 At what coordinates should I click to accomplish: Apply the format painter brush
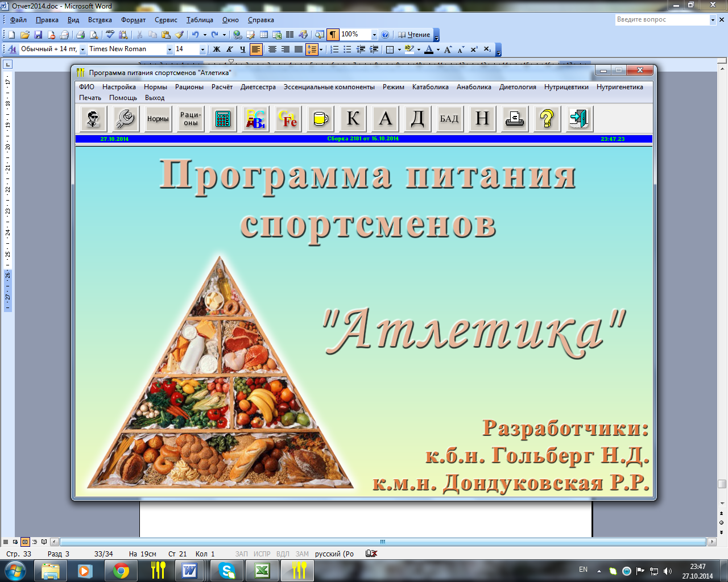[179, 35]
